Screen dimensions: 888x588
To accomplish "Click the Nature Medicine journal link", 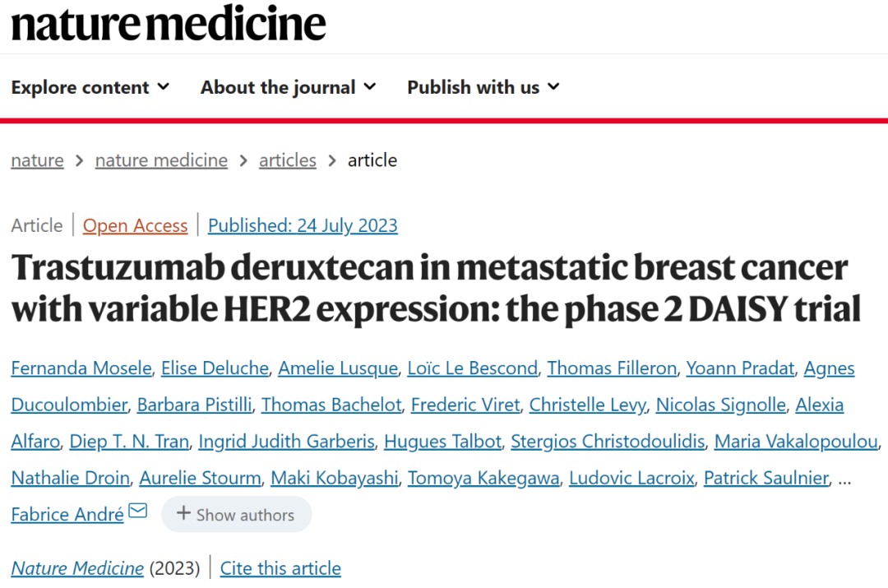I will (x=77, y=568).
